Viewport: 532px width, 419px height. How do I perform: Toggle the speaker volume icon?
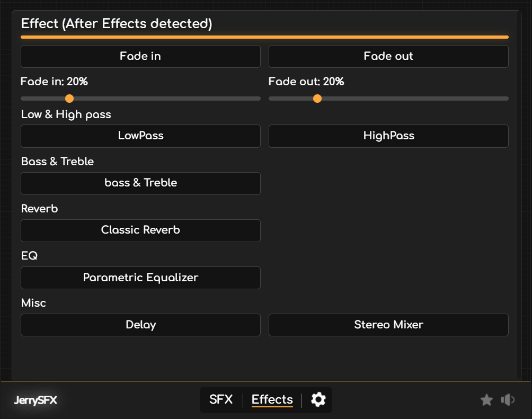pos(508,400)
